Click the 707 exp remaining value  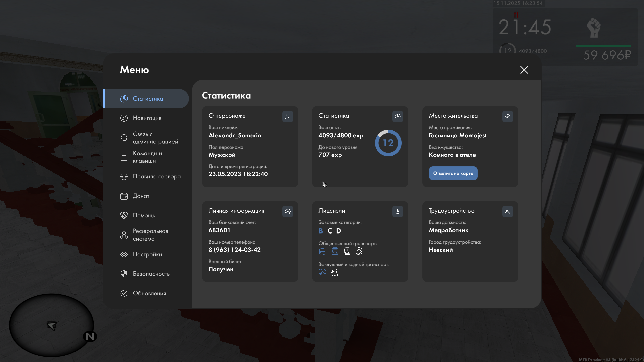click(330, 155)
